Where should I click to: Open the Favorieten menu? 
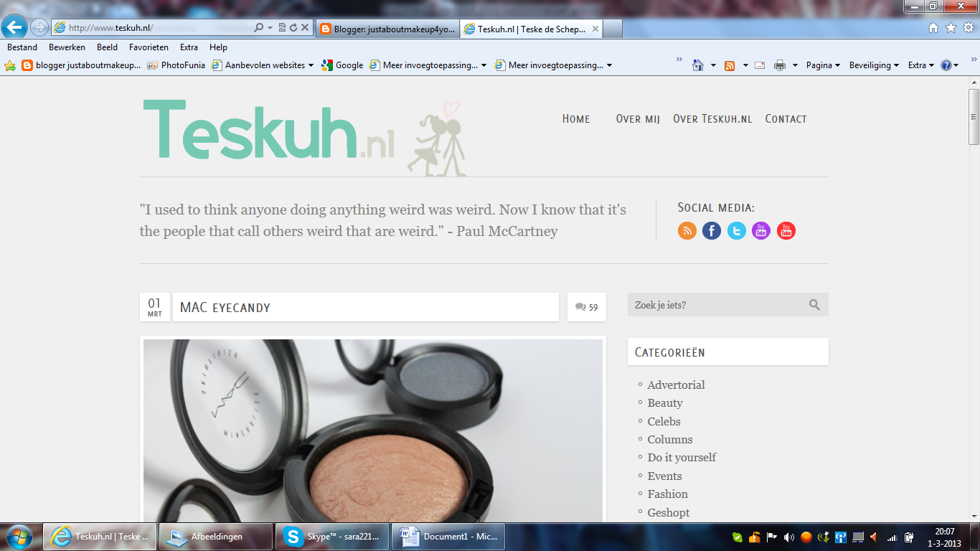pyautogui.click(x=149, y=47)
